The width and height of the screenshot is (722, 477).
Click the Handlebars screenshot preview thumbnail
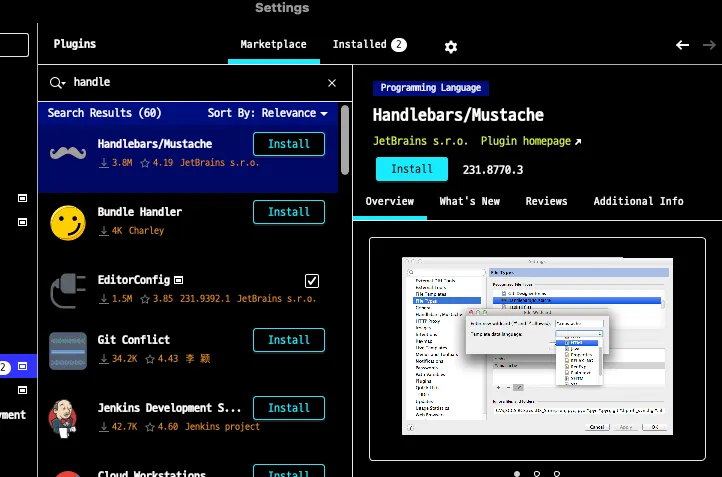(x=536, y=346)
